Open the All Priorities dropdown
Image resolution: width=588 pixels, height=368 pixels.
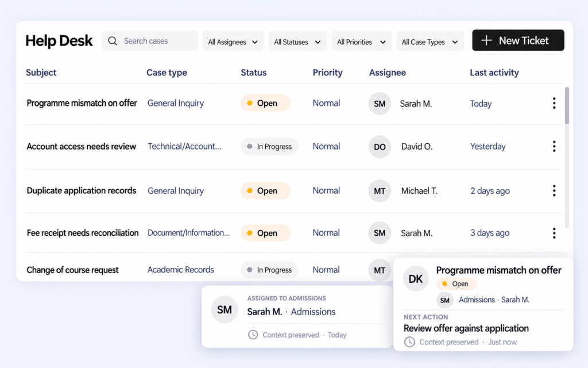(x=362, y=41)
